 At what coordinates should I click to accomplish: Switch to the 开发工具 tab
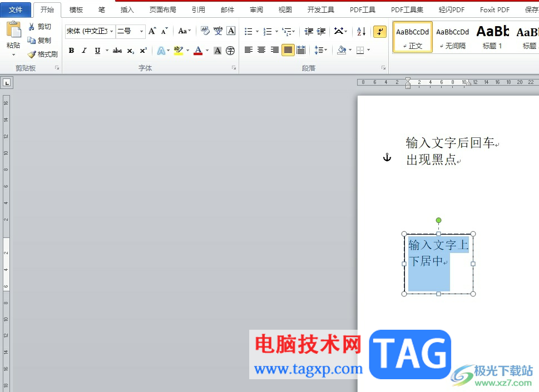click(321, 10)
